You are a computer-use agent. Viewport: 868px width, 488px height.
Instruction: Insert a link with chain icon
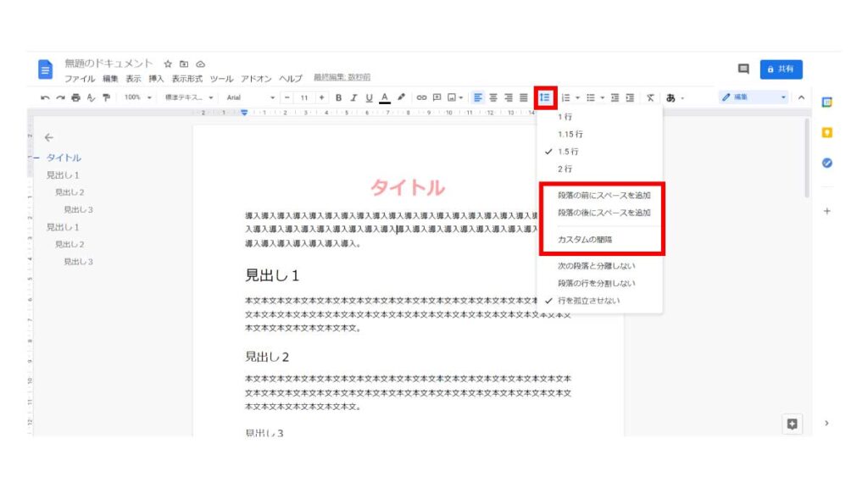(421, 98)
